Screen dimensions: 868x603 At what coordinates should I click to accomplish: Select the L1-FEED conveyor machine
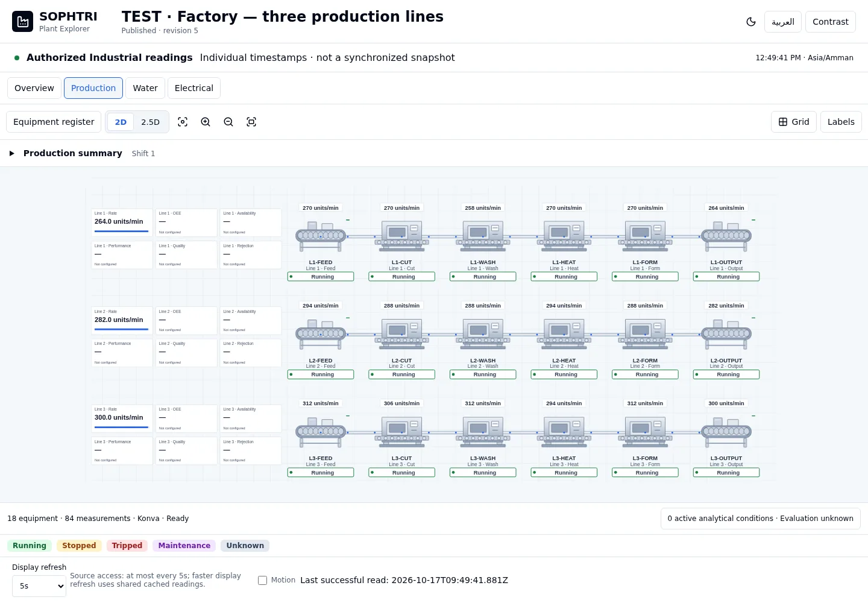point(321,236)
